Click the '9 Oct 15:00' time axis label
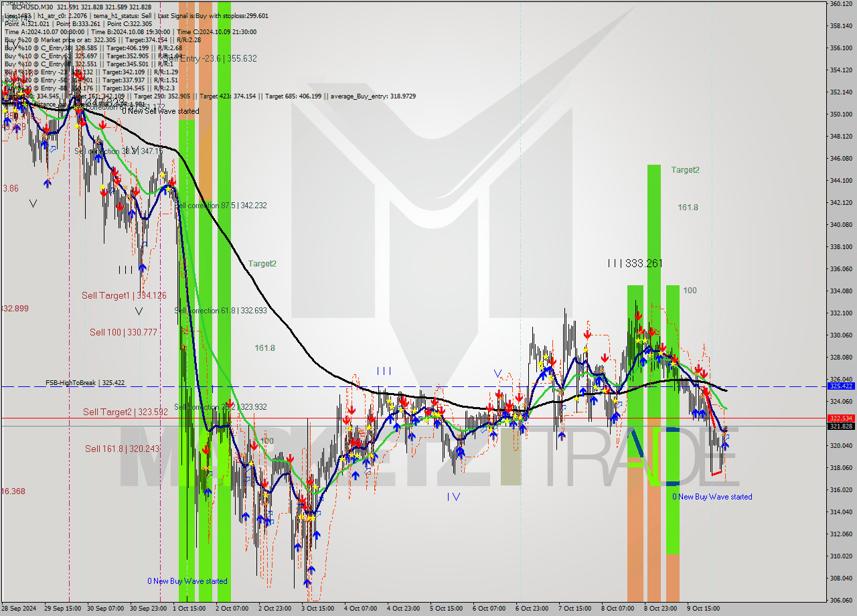This screenshot has width=857, height=616. [704, 609]
